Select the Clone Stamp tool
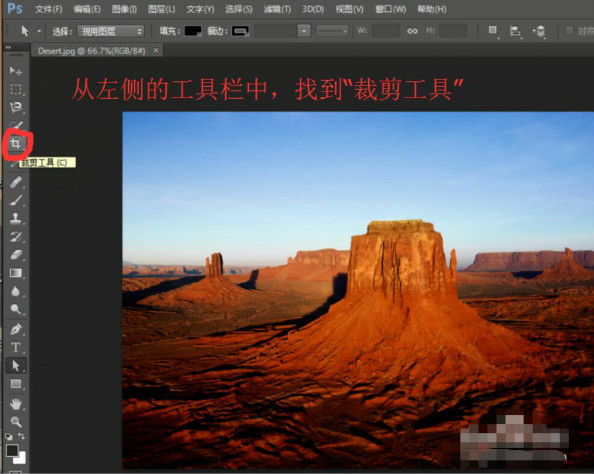This screenshot has width=594, height=474. [x=16, y=218]
